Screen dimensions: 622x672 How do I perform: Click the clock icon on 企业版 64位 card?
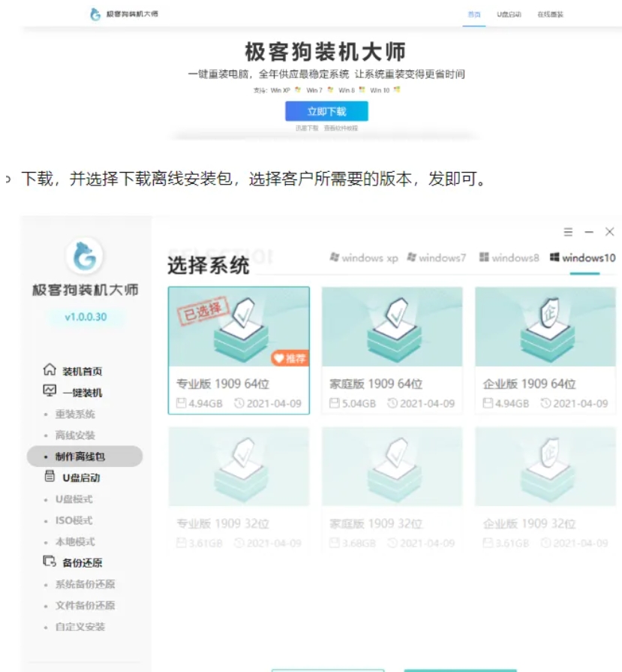[545, 403]
